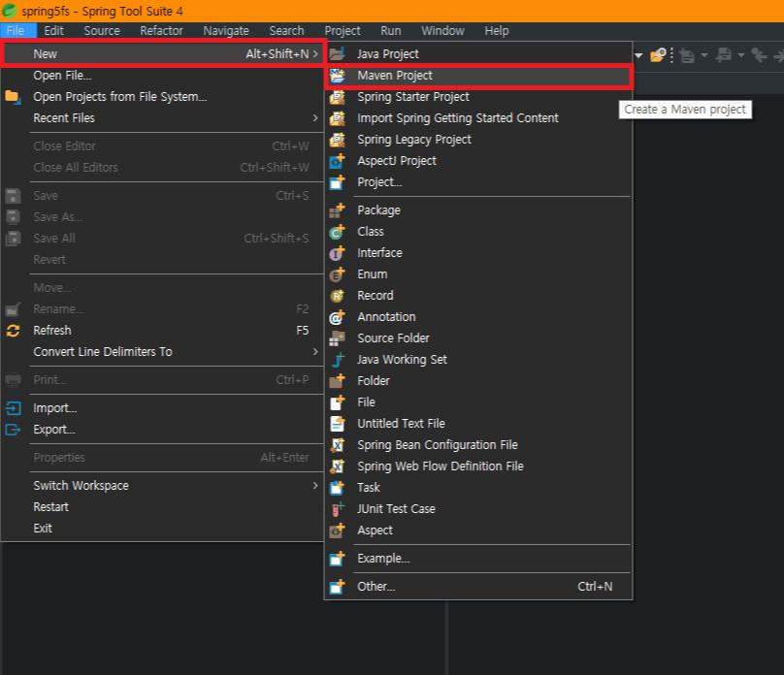
Task: Click the Import Spring Getting Started Content icon
Action: pyautogui.click(x=338, y=118)
